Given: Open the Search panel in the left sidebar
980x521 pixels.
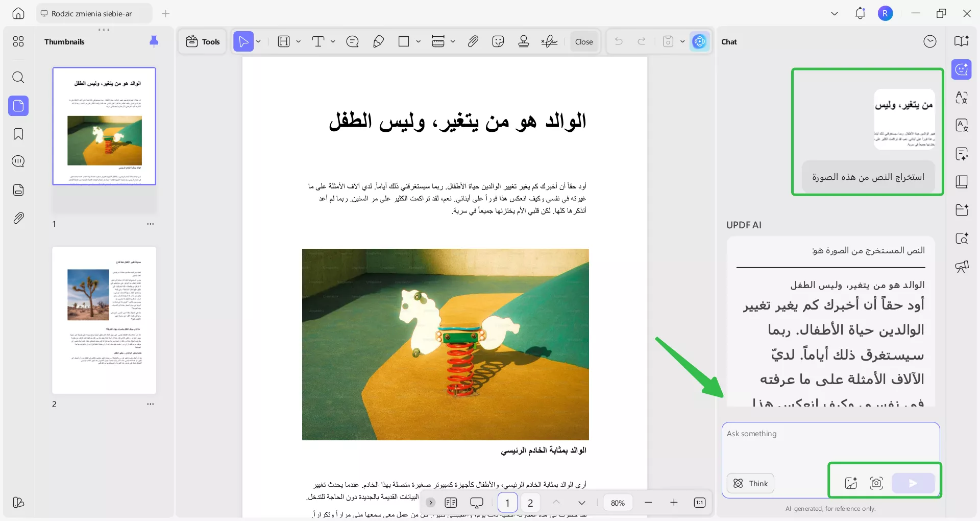Looking at the screenshot, I should pyautogui.click(x=18, y=78).
